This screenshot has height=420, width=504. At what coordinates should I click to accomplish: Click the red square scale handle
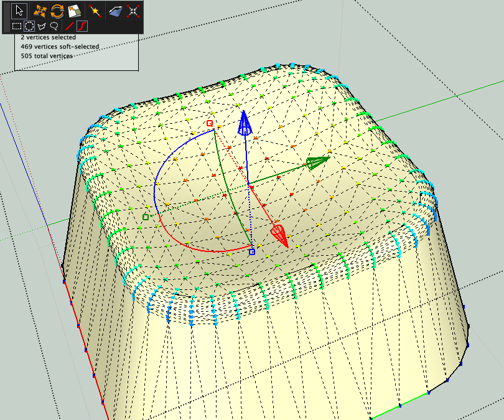(x=210, y=124)
